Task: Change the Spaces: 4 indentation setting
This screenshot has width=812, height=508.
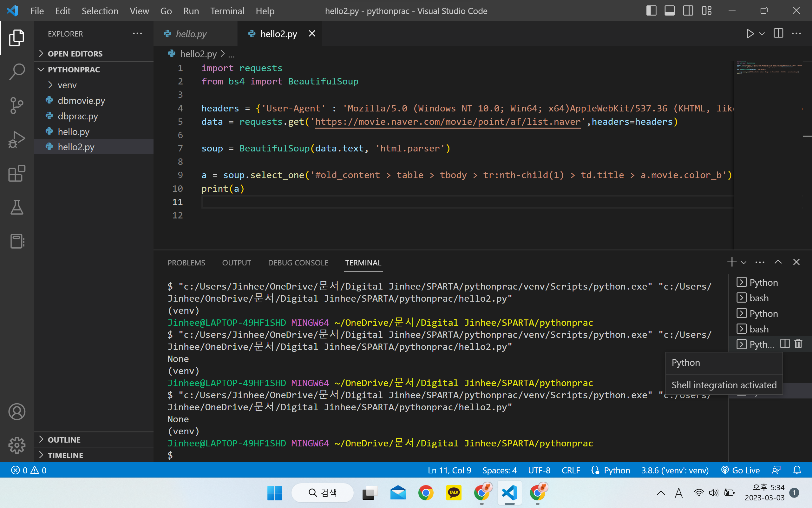Action: pos(499,470)
